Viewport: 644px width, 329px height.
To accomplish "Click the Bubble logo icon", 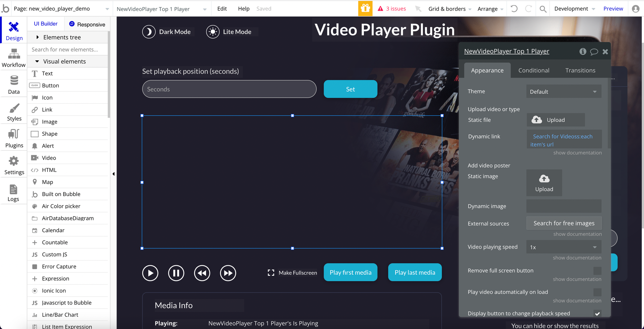I will [x=5, y=8].
